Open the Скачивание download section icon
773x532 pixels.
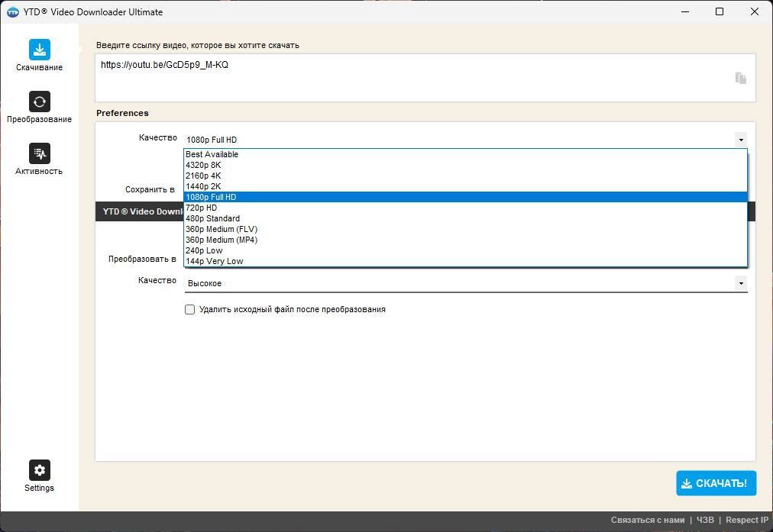point(40,50)
